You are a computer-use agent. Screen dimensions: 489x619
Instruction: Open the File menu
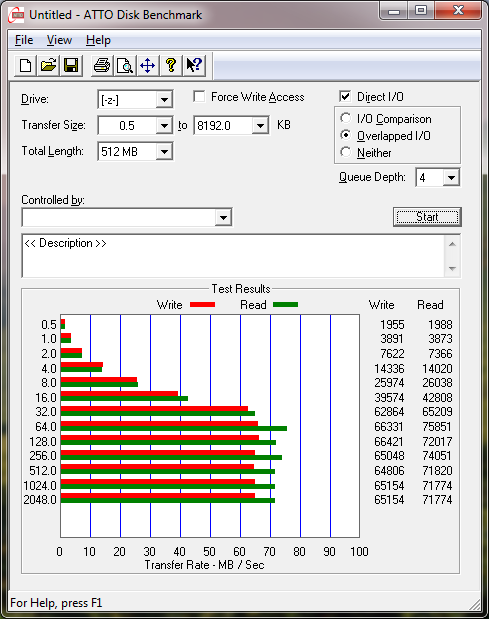(24, 40)
